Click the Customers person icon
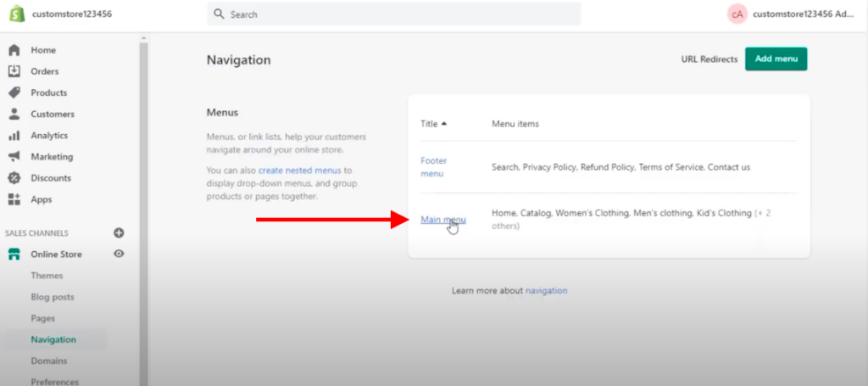Image resolution: width=868 pixels, height=386 pixels. click(14, 114)
